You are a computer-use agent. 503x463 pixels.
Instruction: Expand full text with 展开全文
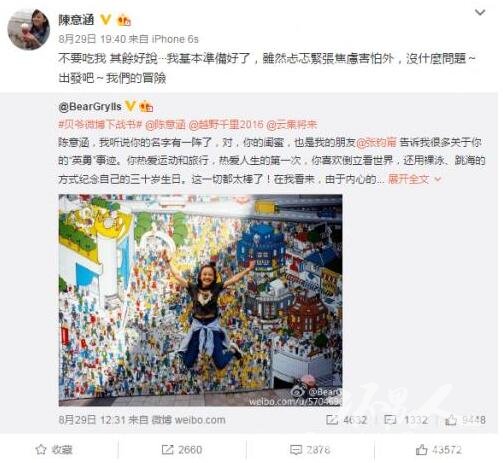pyautogui.click(x=408, y=179)
